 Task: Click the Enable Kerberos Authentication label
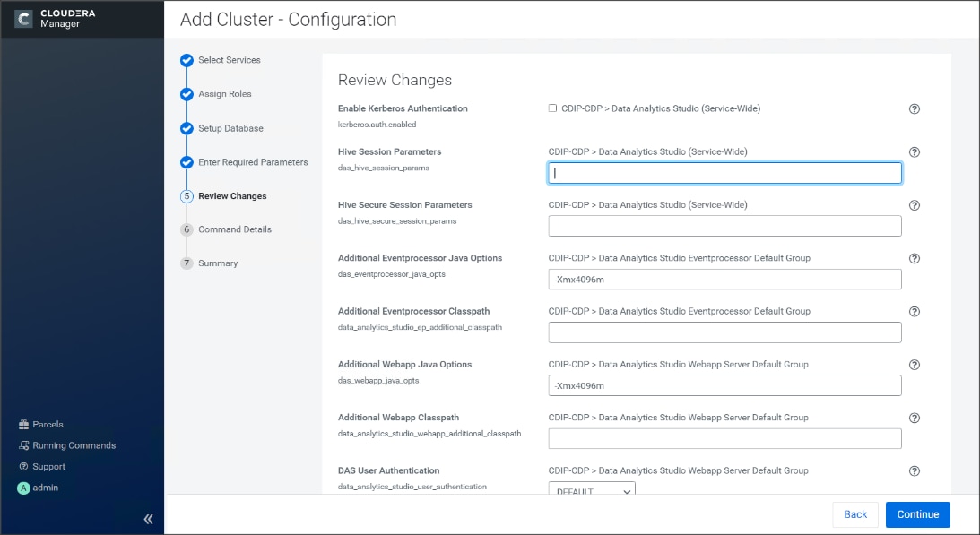[x=403, y=108]
